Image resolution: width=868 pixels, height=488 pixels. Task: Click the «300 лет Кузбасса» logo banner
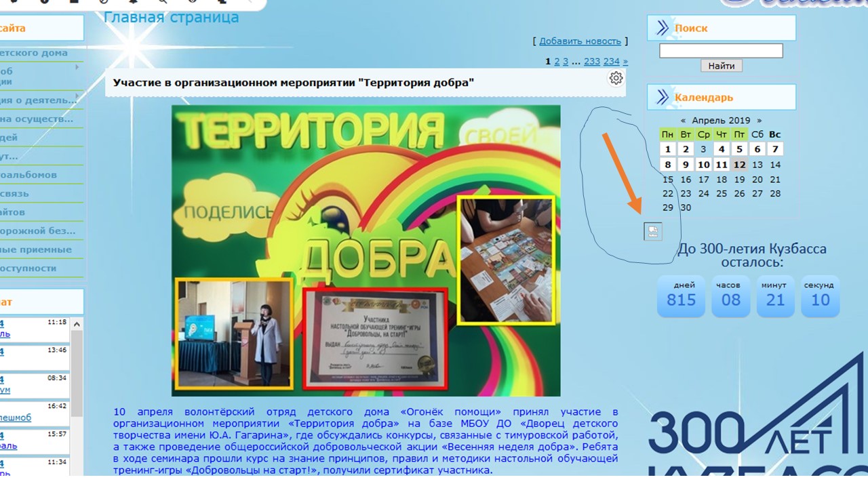coord(758,413)
